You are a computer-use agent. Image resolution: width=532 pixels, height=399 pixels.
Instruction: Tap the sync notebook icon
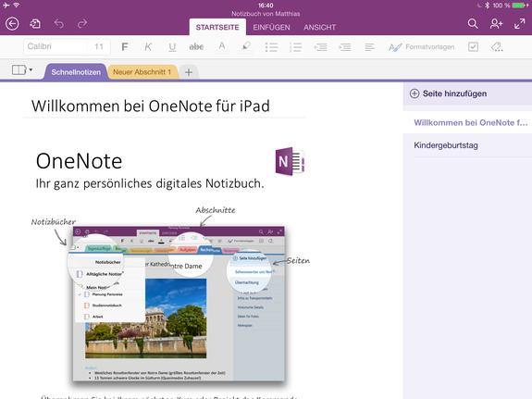(35, 24)
